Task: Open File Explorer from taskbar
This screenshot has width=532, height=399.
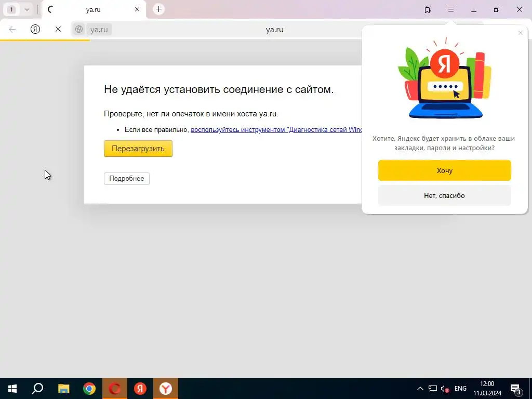Action: tap(63, 389)
